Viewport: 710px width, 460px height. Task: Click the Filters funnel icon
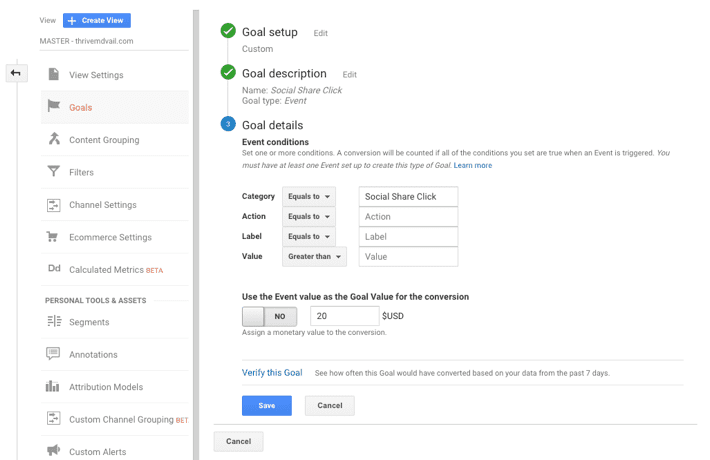point(53,171)
